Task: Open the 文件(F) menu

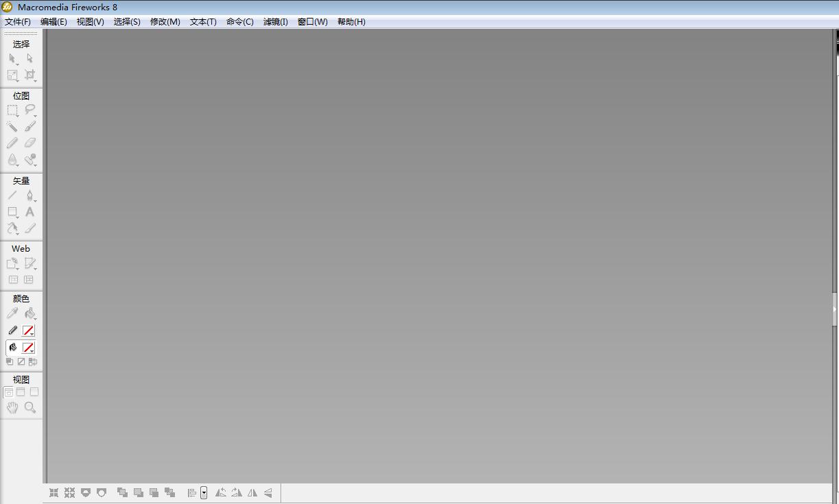Action: coord(18,22)
